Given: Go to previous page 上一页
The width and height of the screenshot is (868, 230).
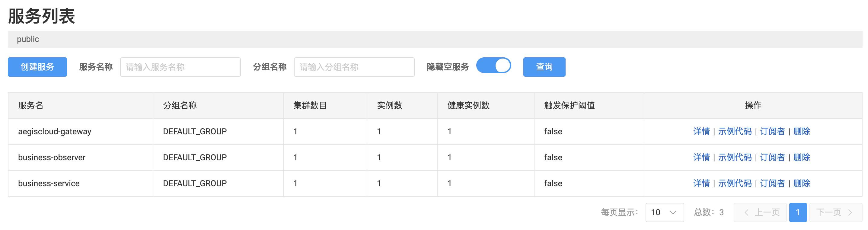Looking at the screenshot, I should [x=760, y=212].
